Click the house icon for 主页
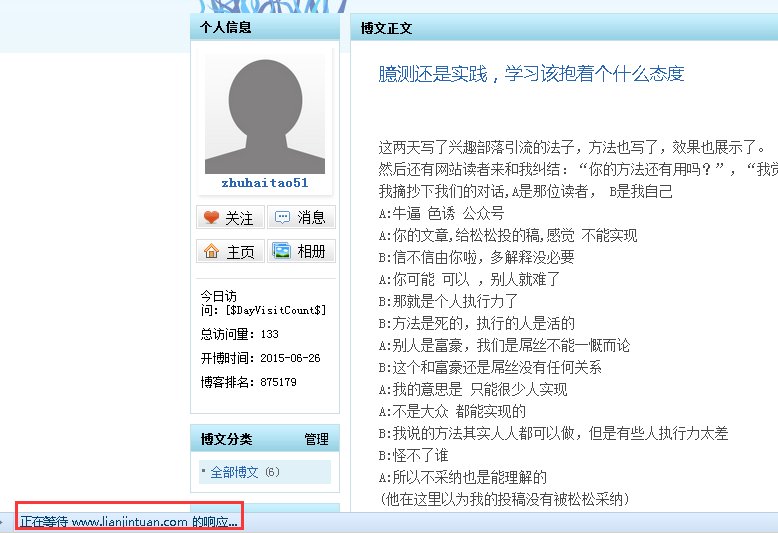 (211, 252)
